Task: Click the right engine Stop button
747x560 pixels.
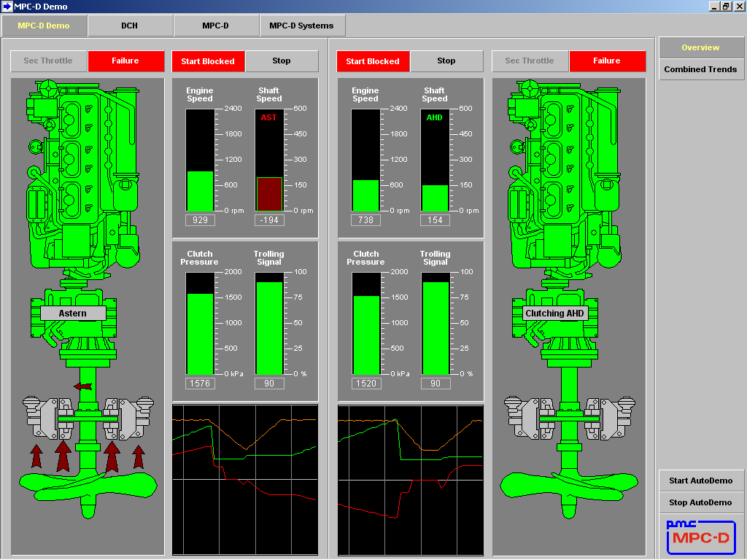Action: point(446,61)
